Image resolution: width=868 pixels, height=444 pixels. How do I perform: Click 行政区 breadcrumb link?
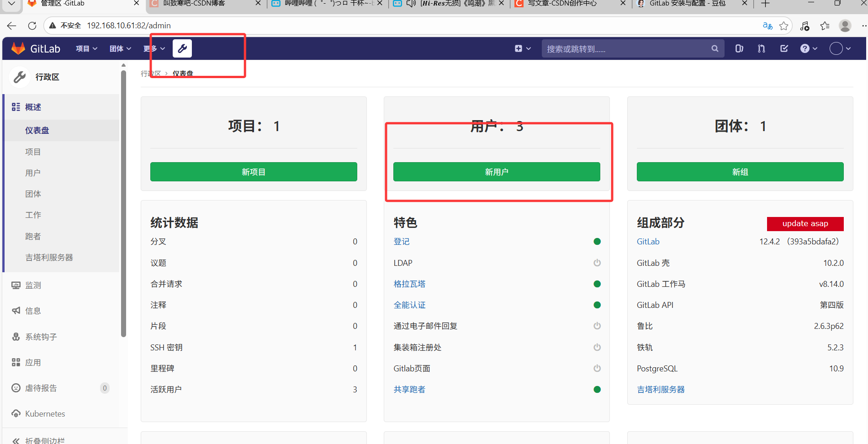point(151,74)
